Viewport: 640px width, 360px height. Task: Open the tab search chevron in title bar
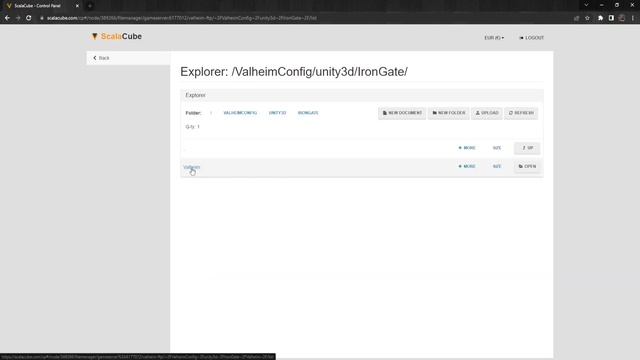click(x=586, y=5)
